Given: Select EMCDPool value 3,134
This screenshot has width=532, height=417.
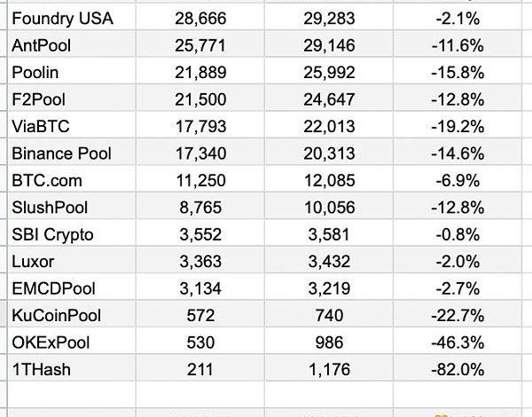Looking at the screenshot, I should click(x=200, y=288).
